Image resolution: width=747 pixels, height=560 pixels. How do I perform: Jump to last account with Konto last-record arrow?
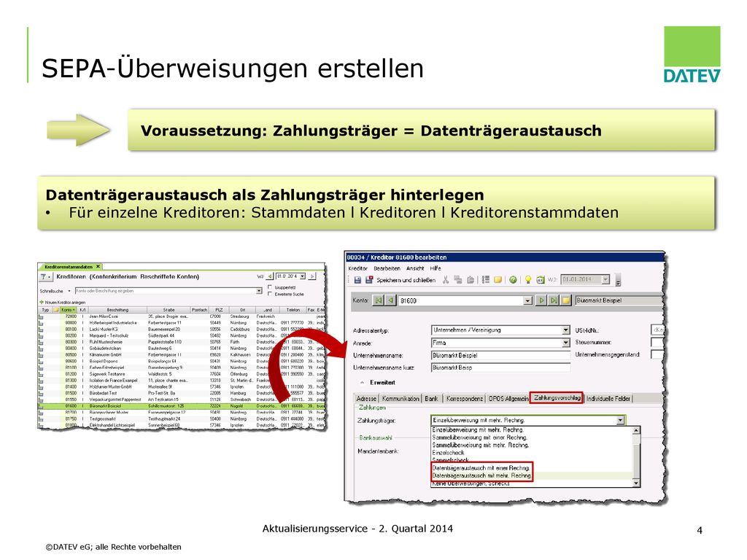(x=554, y=300)
